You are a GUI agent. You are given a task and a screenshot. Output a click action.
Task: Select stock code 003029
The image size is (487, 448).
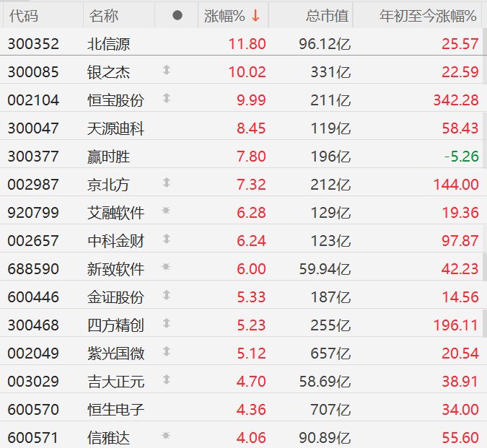[x=33, y=382]
